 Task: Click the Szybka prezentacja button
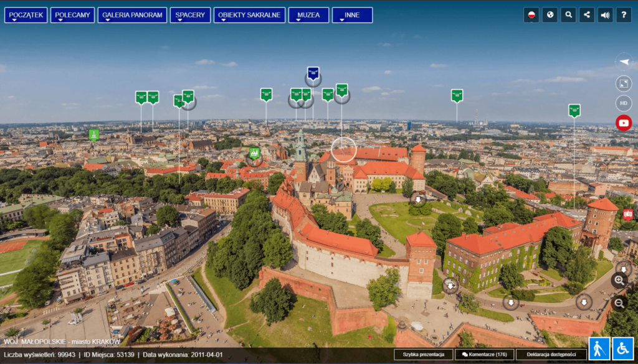tap(423, 355)
